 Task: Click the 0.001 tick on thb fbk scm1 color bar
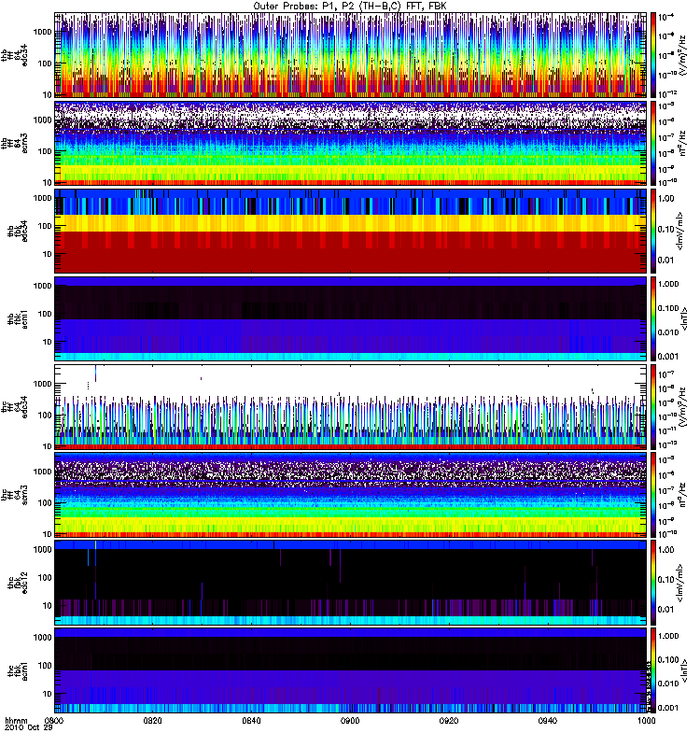click(x=668, y=357)
